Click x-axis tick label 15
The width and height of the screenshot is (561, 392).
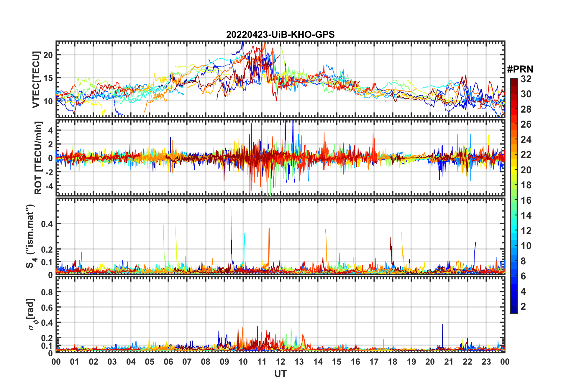click(x=337, y=362)
